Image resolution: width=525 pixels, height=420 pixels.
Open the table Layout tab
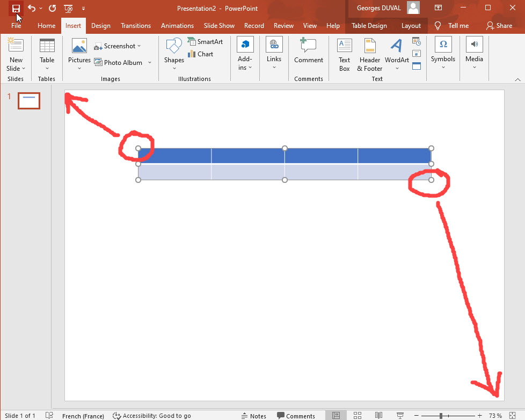[411, 26]
